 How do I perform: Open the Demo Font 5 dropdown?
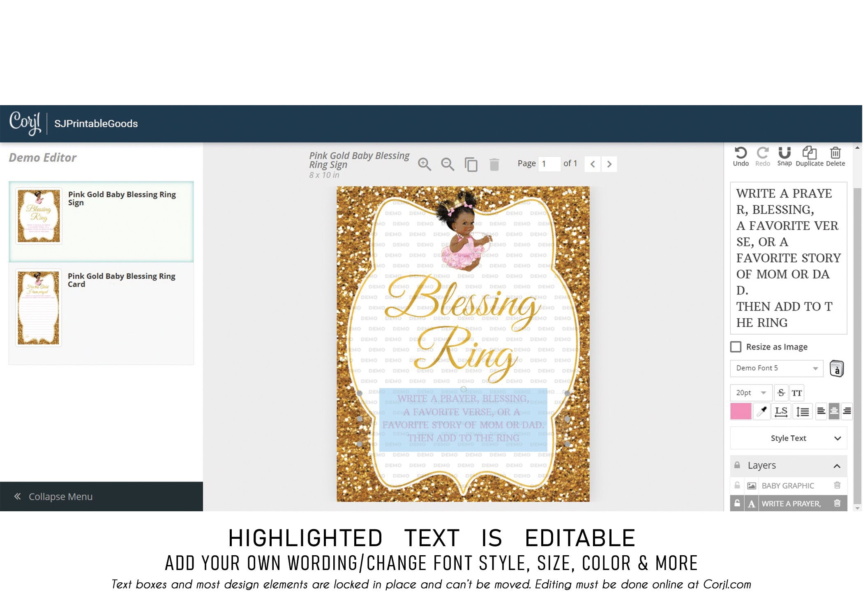click(776, 368)
